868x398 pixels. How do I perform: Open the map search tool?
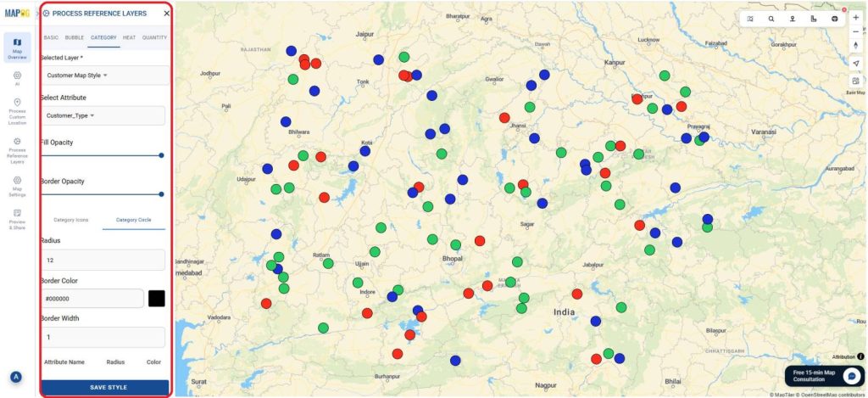pyautogui.click(x=771, y=19)
